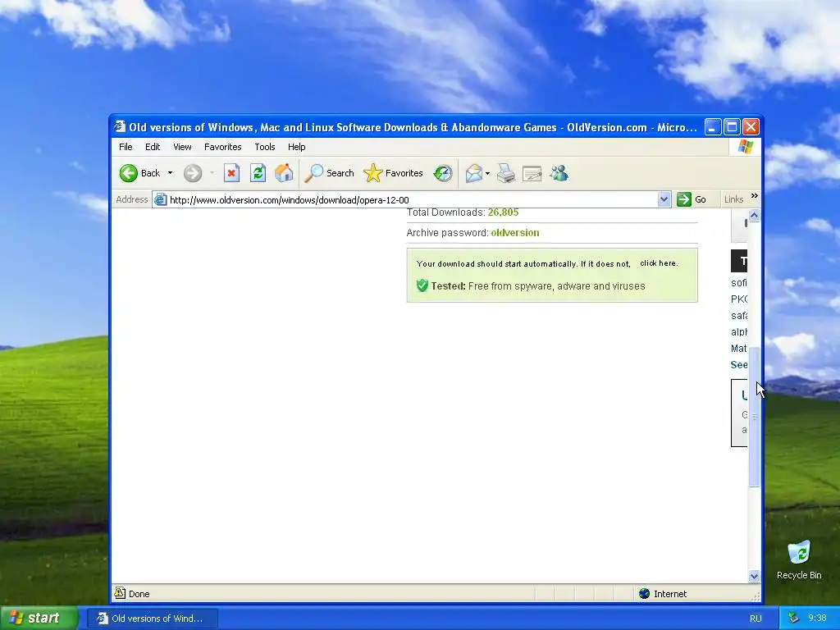The width and height of the screenshot is (840, 630).
Task: Click the 'oldversion' archive password text
Action: pos(515,232)
